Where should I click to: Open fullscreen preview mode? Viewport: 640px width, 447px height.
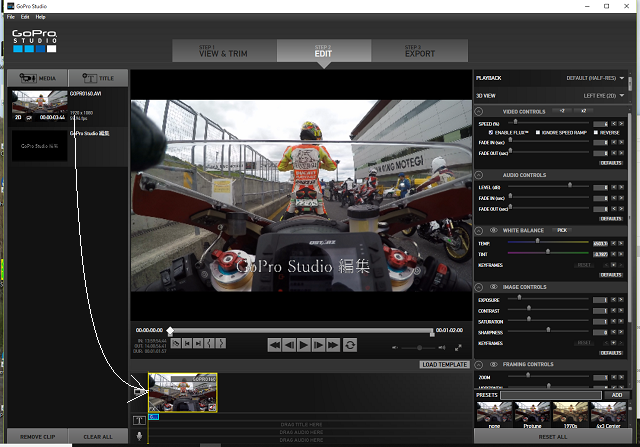(x=458, y=347)
